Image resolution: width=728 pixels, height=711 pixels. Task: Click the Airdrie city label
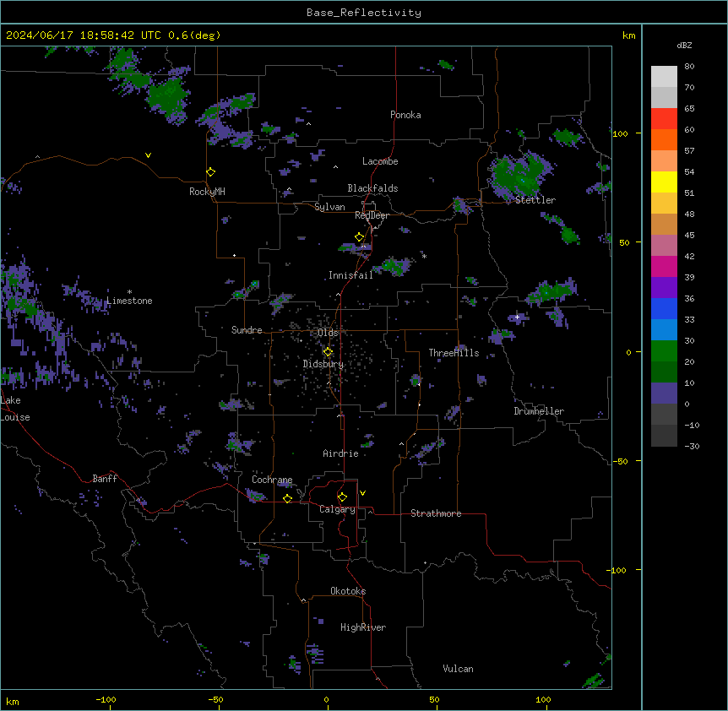340,453
